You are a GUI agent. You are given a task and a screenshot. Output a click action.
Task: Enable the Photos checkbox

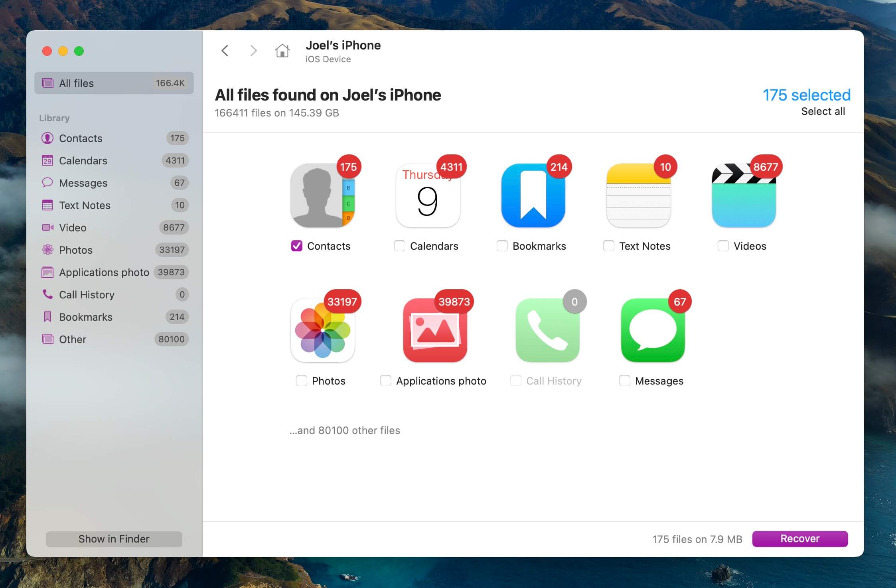point(302,380)
